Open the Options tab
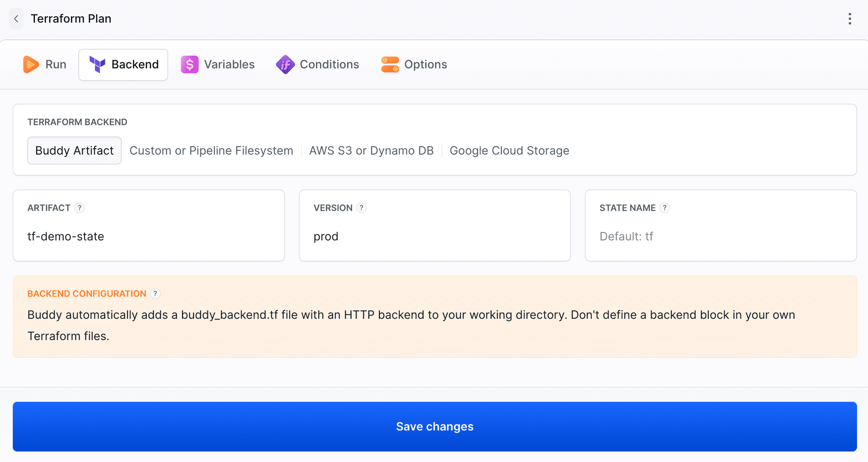 (414, 65)
